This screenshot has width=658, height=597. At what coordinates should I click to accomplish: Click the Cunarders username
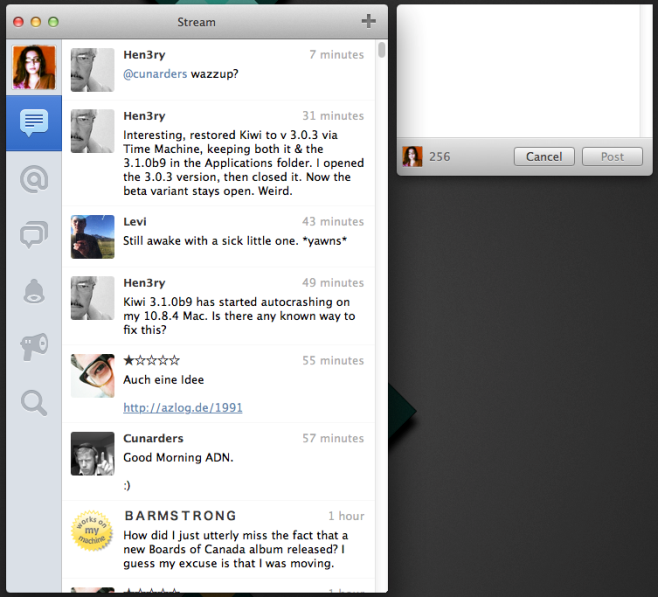pyautogui.click(x=153, y=438)
